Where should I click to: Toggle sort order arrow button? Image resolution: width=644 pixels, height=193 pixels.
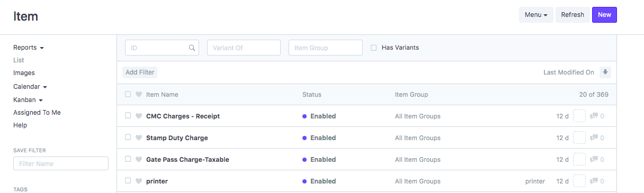click(x=605, y=72)
